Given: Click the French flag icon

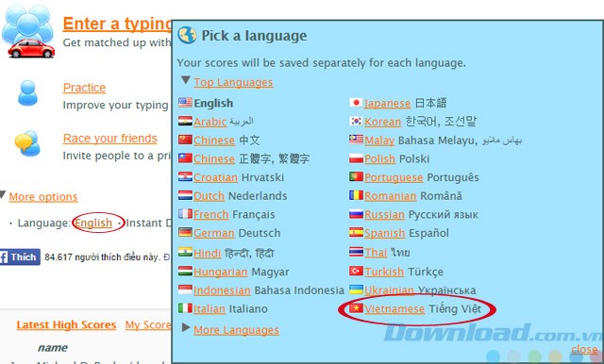Looking at the screenshot, I should click(185, 213).
